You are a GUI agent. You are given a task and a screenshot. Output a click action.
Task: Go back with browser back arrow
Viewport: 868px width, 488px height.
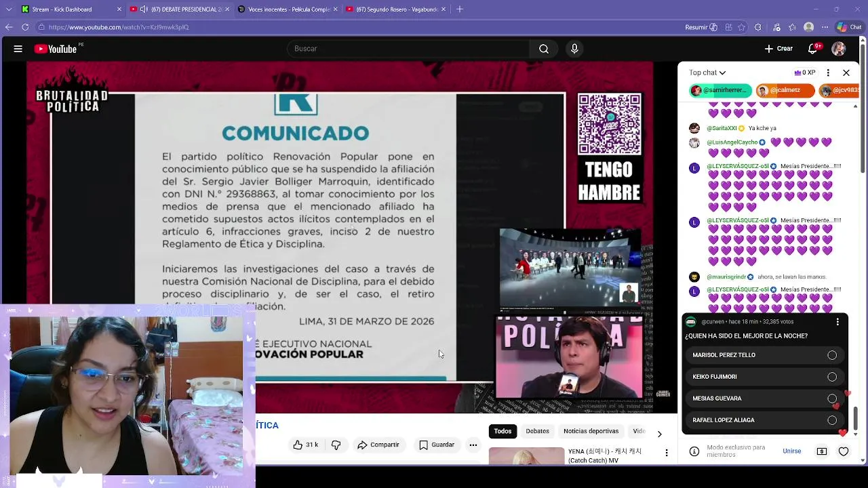9,27
